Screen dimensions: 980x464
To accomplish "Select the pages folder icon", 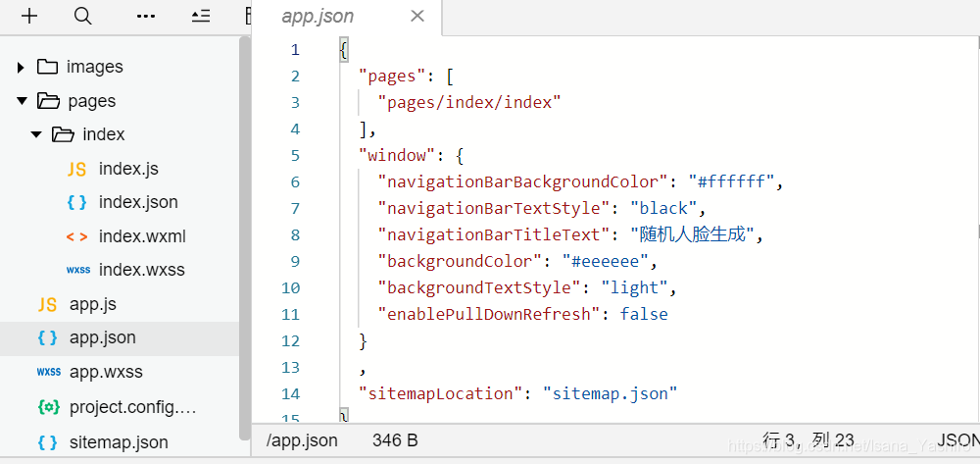I will point(48,100).
